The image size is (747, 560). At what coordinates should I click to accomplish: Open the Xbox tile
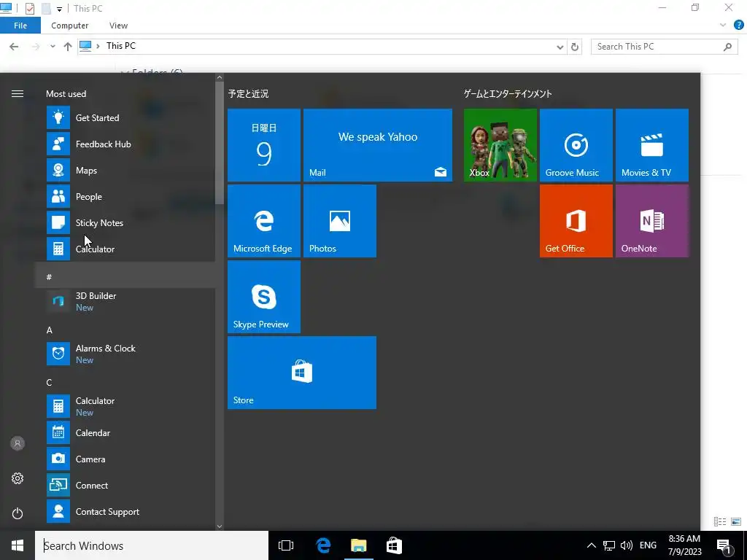500,145
